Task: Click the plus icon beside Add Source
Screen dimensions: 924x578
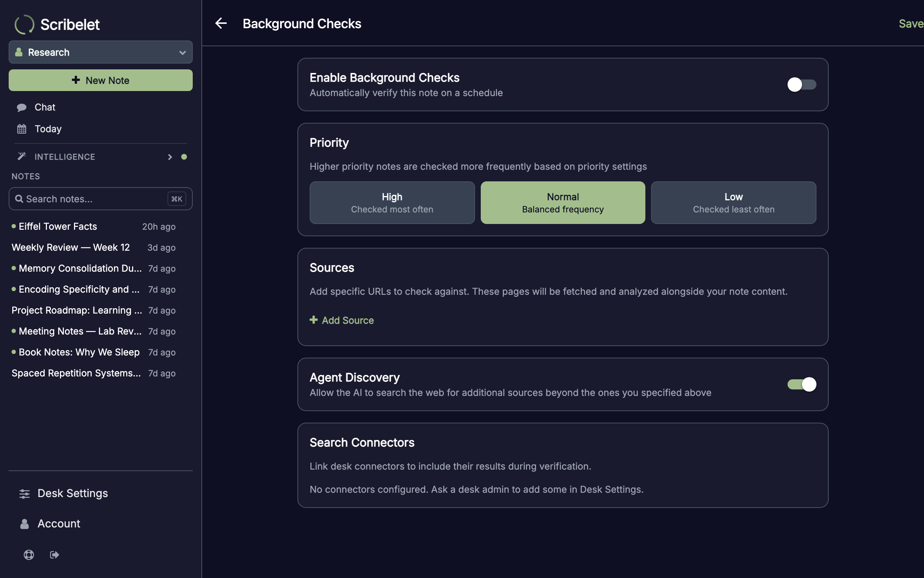Action: pyautogui.click(x=313, y=320)
